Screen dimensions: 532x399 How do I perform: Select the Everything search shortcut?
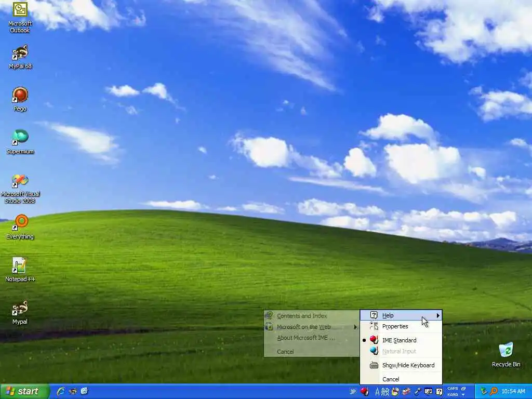pos(20,227)
